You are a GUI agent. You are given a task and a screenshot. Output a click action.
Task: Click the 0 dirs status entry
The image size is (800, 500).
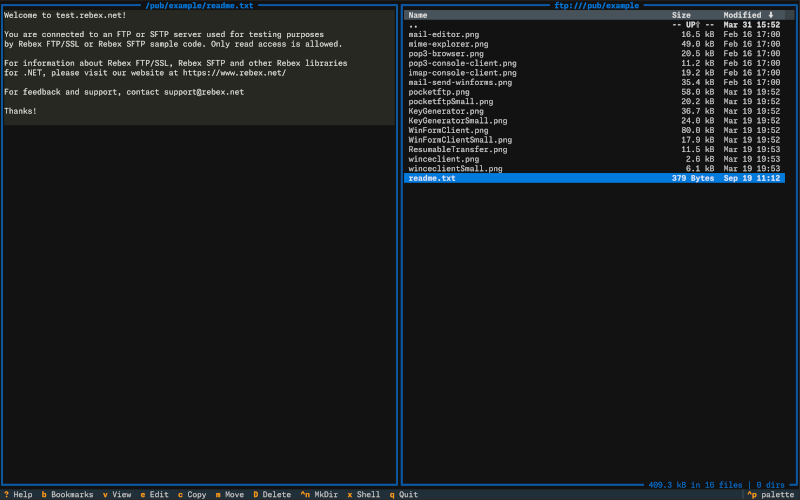pos(770,485)
